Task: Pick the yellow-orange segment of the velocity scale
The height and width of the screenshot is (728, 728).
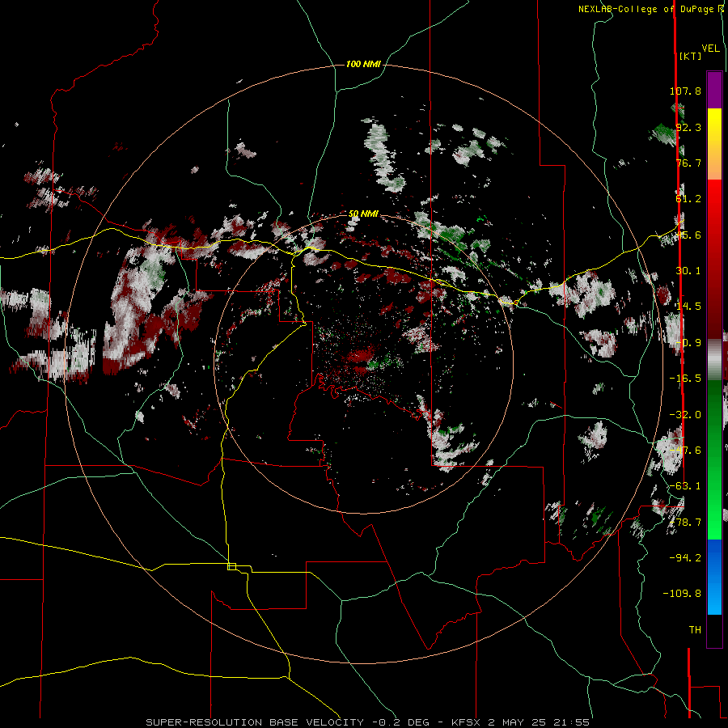Action: click(x=714, y=144)
